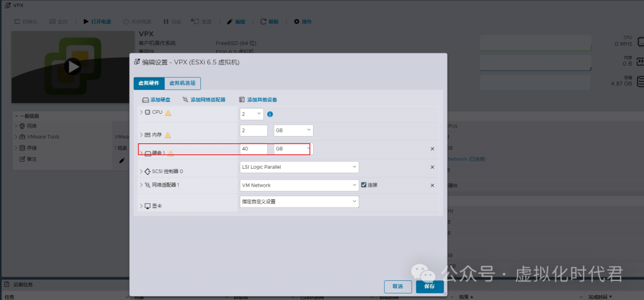Open the 操作 actions gear menu
Image resolution: width=644 pixels, height=300 pixels.
303,22
